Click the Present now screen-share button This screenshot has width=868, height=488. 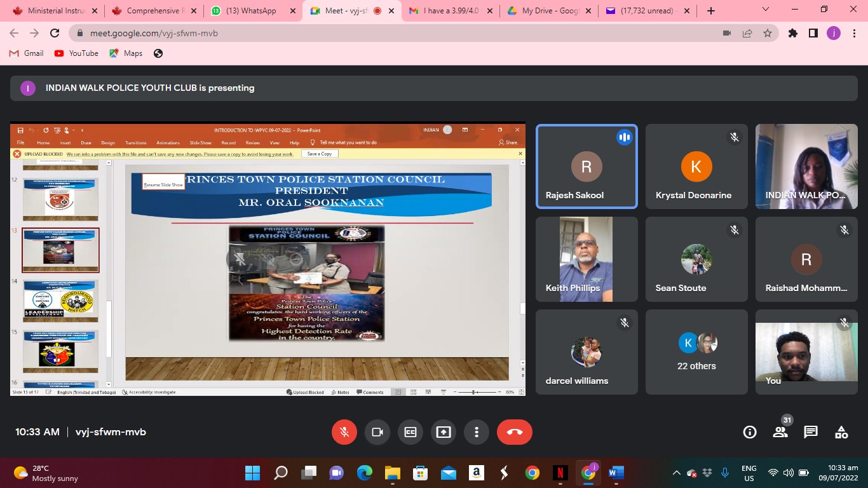click(444, 432)
